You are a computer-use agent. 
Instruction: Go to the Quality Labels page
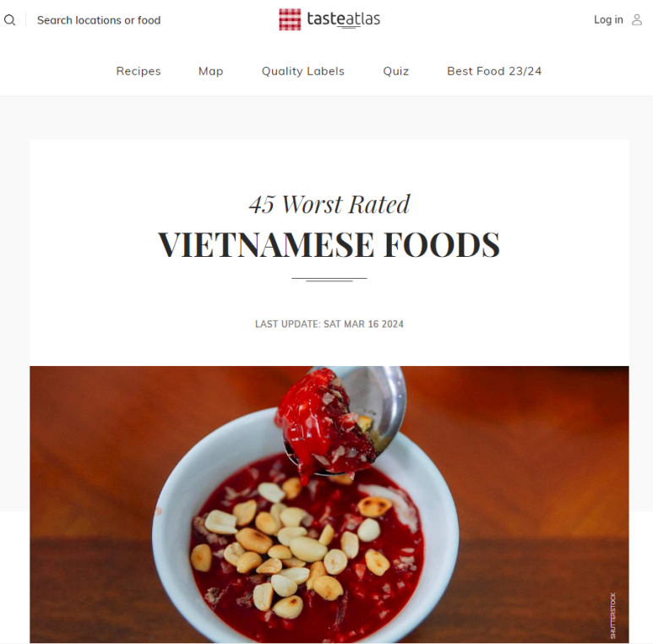pos(302,71)
